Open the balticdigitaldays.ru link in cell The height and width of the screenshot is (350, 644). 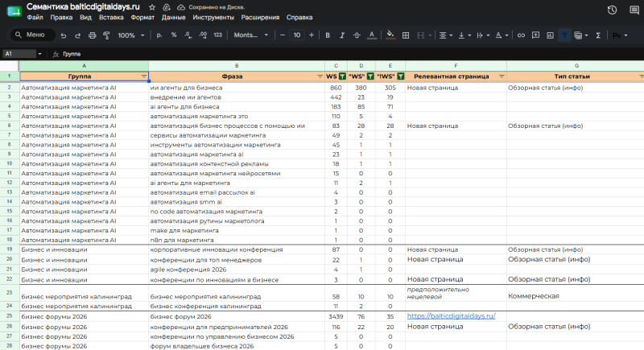(451, 316)
